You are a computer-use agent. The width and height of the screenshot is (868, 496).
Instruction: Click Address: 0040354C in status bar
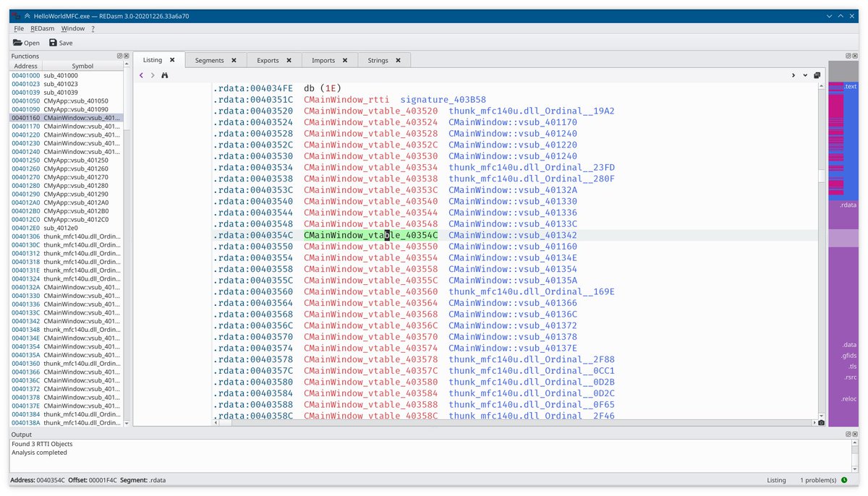tap(38, 480)
